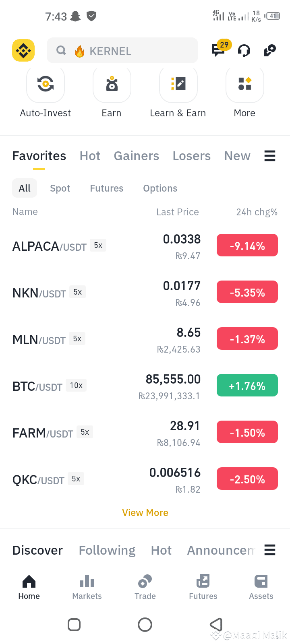Switch to the Losers tab
This screenshot has width=290, height=644.
click(192, 156)
